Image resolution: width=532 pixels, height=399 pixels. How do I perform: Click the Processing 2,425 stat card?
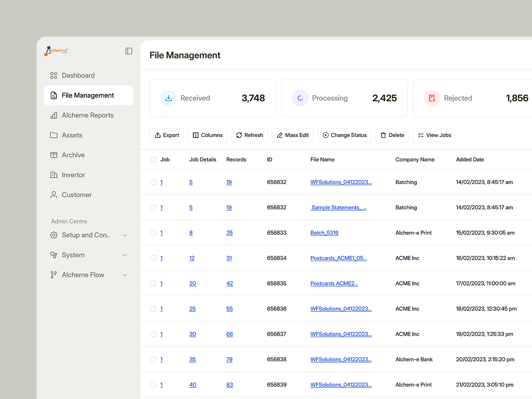coord(344,98)
